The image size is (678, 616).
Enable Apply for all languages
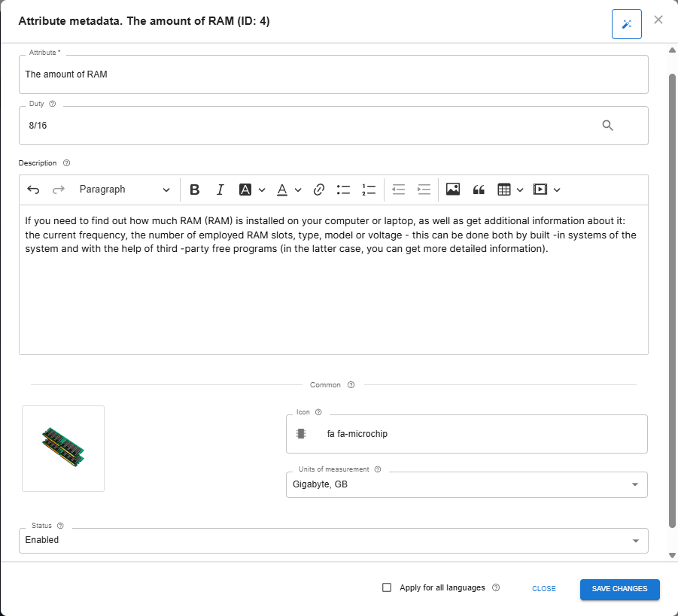(387, 588)
